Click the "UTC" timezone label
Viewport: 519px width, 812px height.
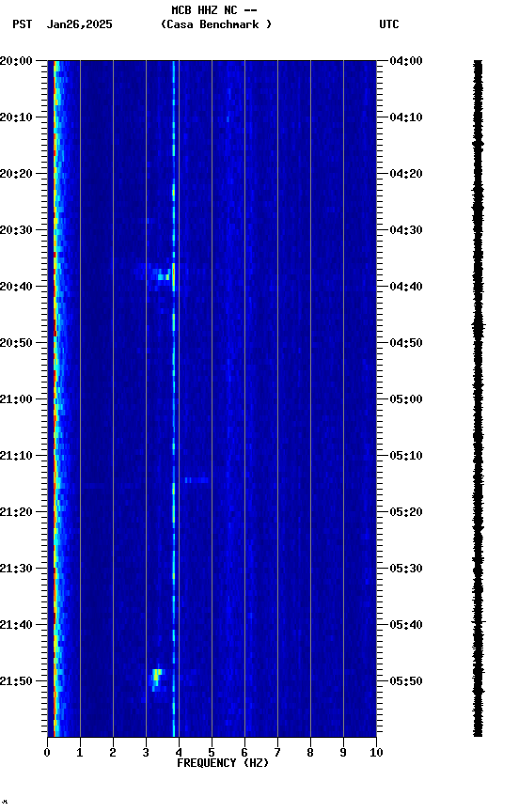click(x=389, y=24)
